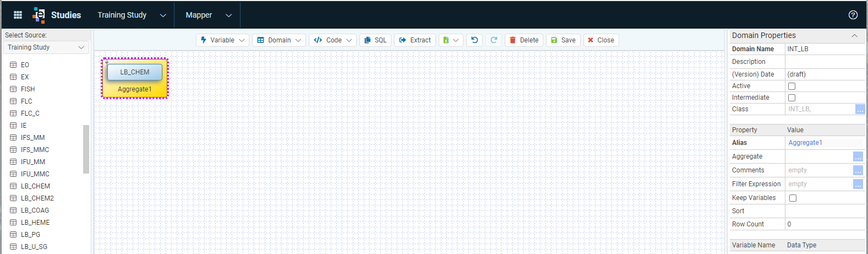Click the ellipsis button next to Class
This screenshot has height=254, width=868.
point(860,109)
